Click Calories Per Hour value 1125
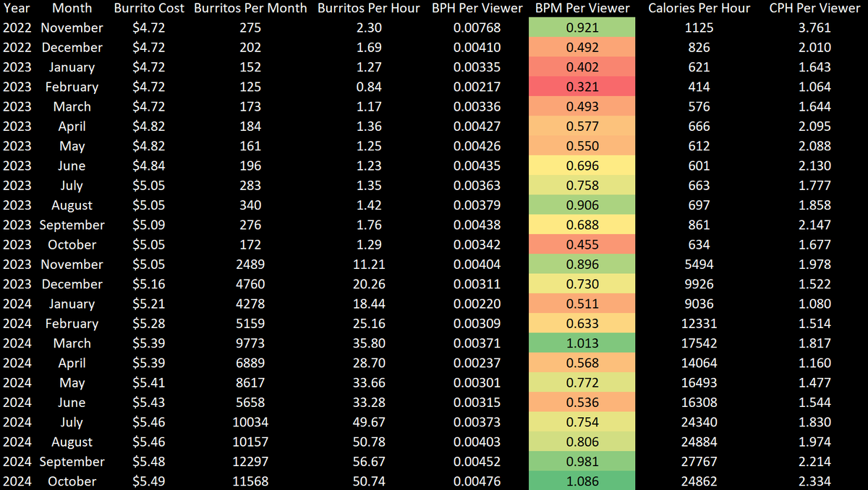Viewport: 868px width, 490px height. [x=699, y=28]
